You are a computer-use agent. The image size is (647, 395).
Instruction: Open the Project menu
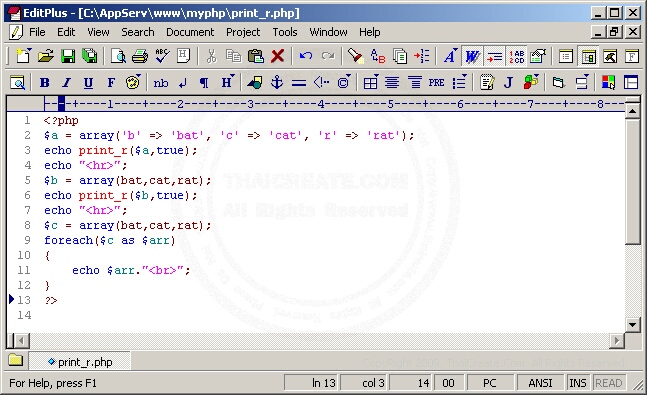click(x=243, y=32)
